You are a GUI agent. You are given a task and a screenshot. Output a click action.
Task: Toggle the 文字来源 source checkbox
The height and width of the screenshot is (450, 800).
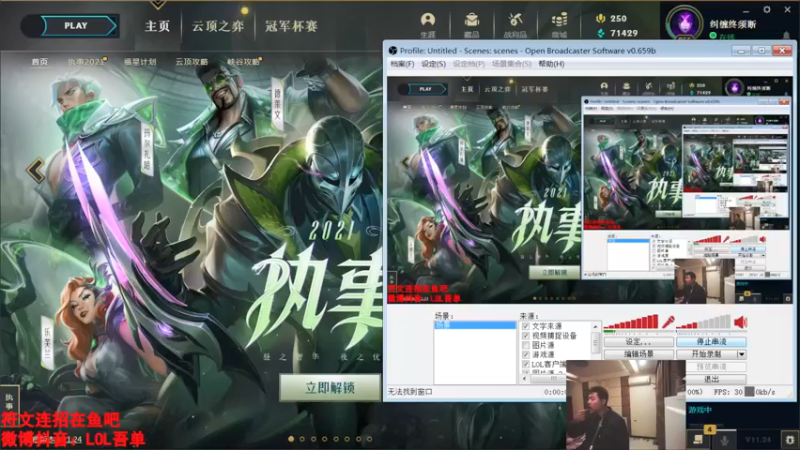pos(526,326)
